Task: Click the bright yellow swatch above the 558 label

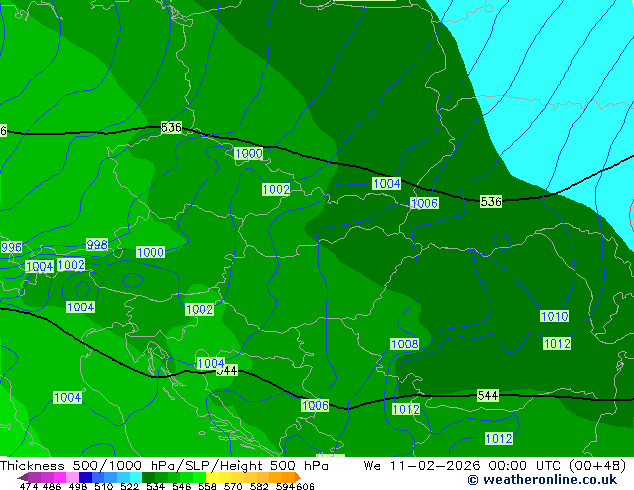Action: tap(212, 477)
